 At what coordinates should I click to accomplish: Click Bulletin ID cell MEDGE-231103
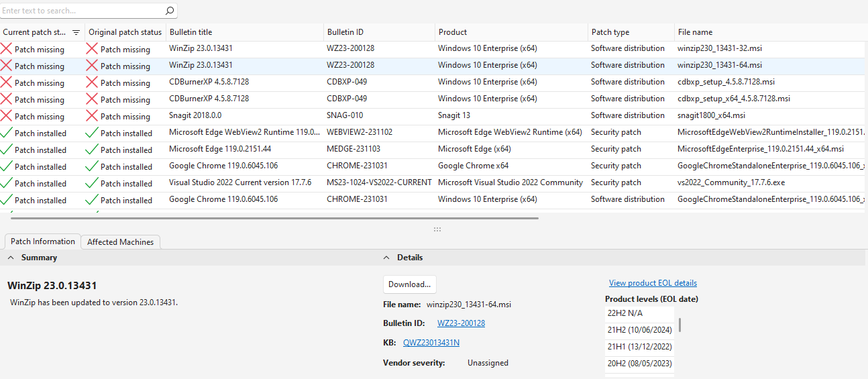click(x=354, y=149)
